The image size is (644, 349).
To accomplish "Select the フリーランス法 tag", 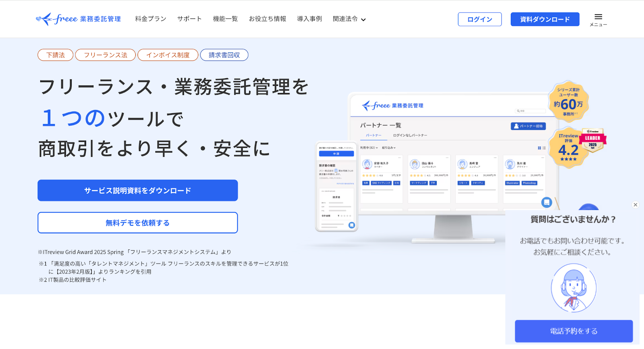I will coord(105,55).
